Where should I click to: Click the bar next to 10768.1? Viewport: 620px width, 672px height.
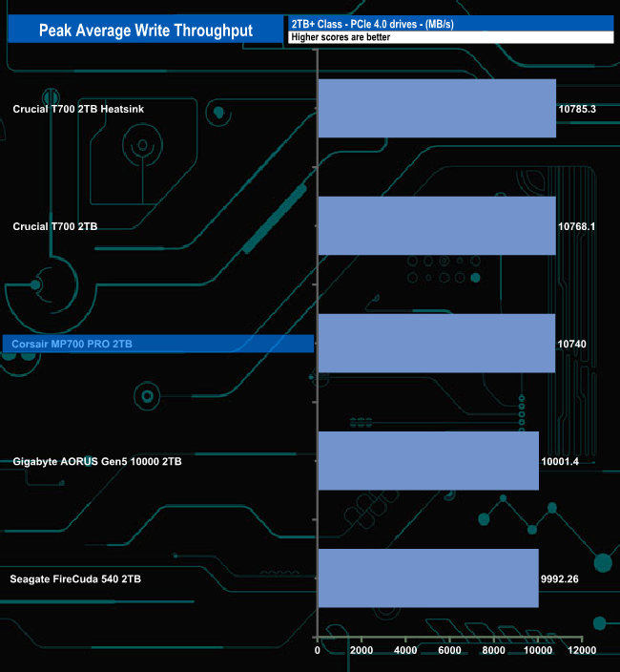[437, 226]
